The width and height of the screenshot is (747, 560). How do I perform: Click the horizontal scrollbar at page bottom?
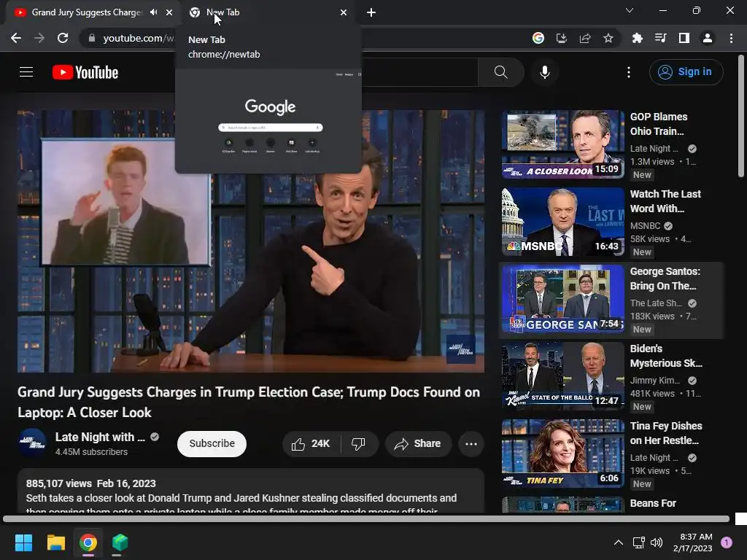pos(366,518)
